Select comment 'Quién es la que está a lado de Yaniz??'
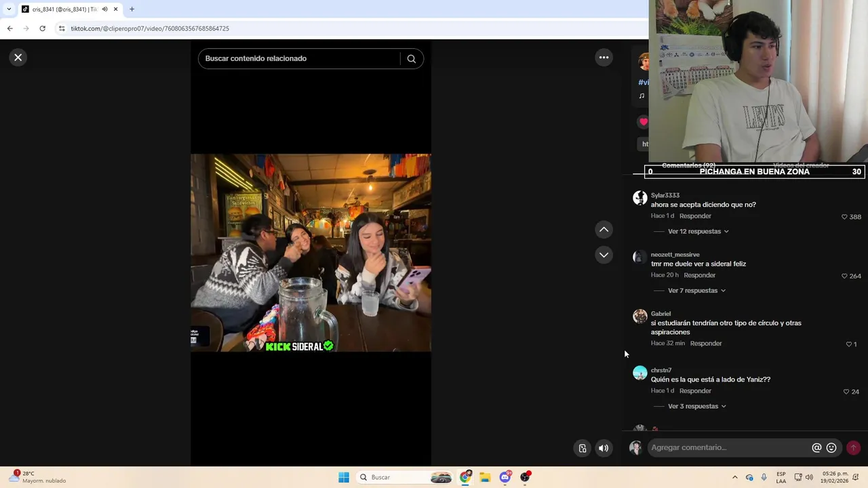This screenshot has width=868, height=488. pos(711,380)
